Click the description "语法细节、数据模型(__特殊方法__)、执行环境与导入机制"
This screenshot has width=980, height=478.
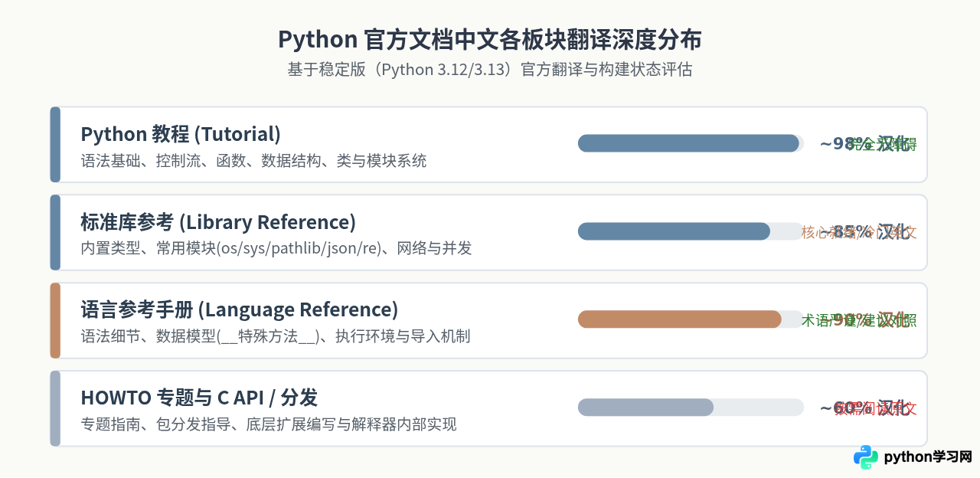pyautogui.click(x=276, y=336)
